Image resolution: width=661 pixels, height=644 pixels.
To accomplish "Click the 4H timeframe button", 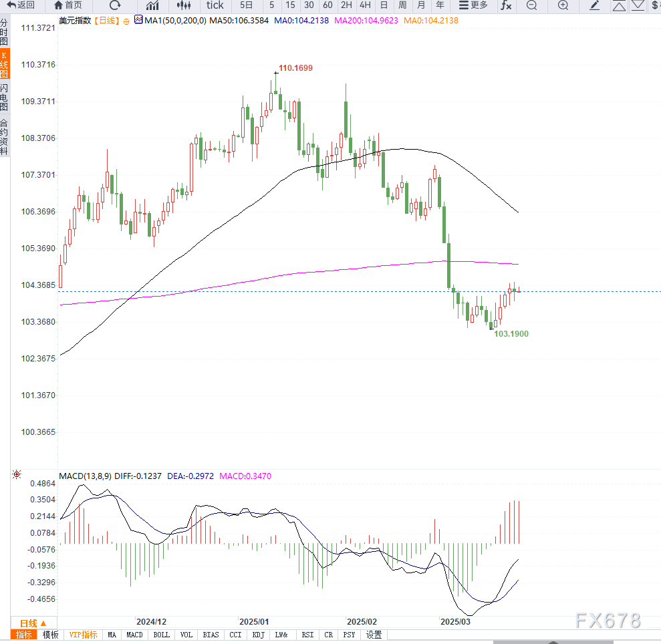I will [365, 5].
